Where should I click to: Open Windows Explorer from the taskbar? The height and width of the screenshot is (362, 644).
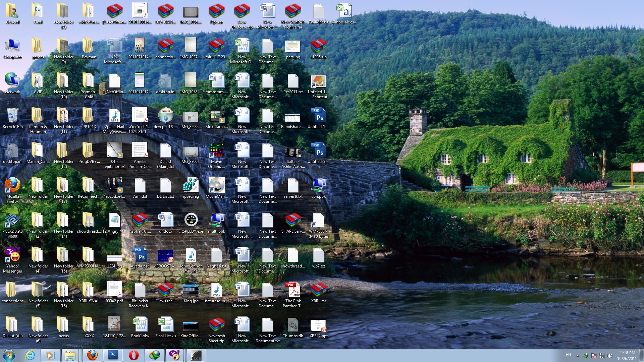[70, 355]
